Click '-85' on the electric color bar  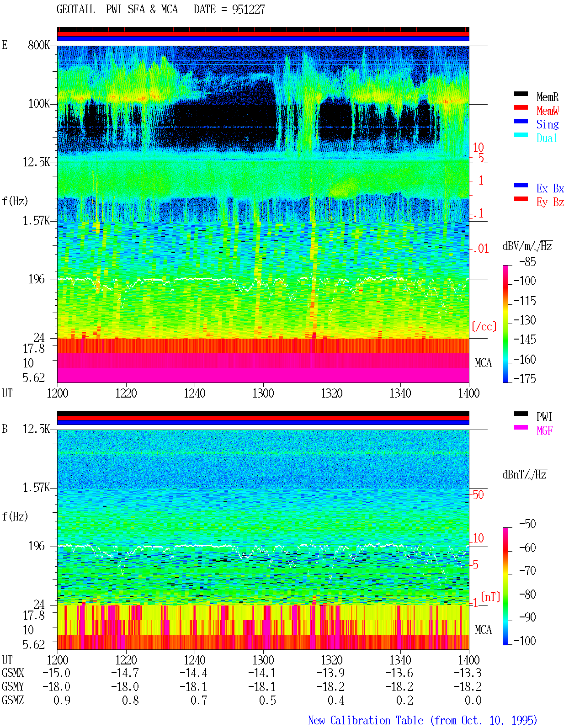click(527, 262)
